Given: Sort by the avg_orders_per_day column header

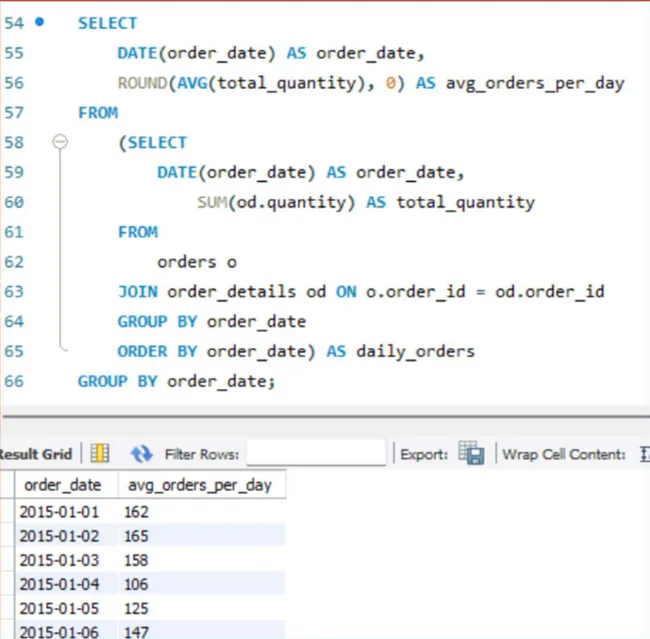Looking at the screenshot, I should coord(200,485).
